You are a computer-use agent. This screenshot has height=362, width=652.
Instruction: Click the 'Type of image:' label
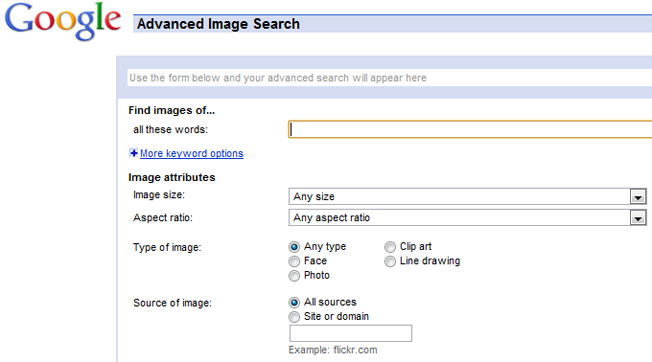pos(167,247)
